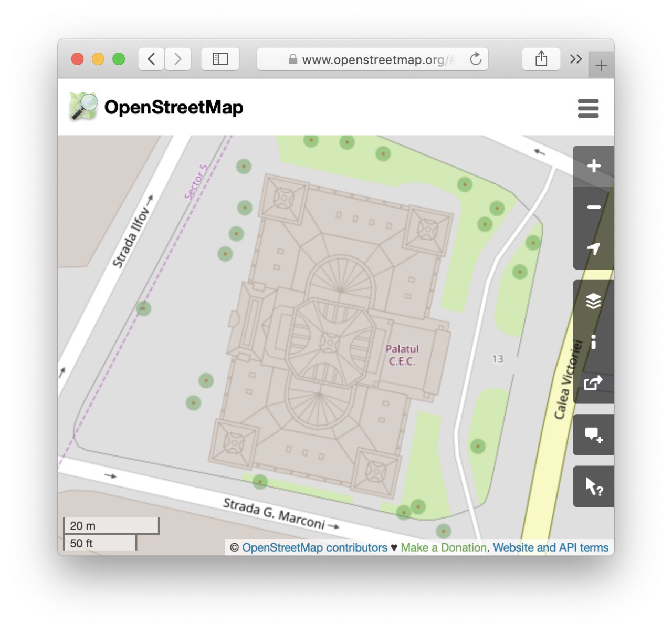Reload the OpenStreetMap page
This screenshot has height=632, width=672.
coord(476,59)
